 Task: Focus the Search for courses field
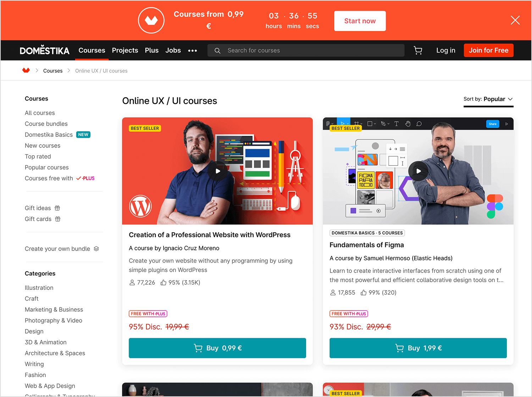(x=306, y=50)
